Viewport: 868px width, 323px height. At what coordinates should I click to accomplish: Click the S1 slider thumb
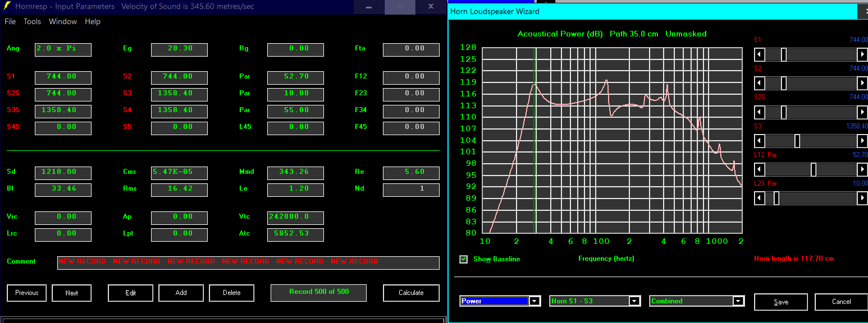[x=783, y=54]
